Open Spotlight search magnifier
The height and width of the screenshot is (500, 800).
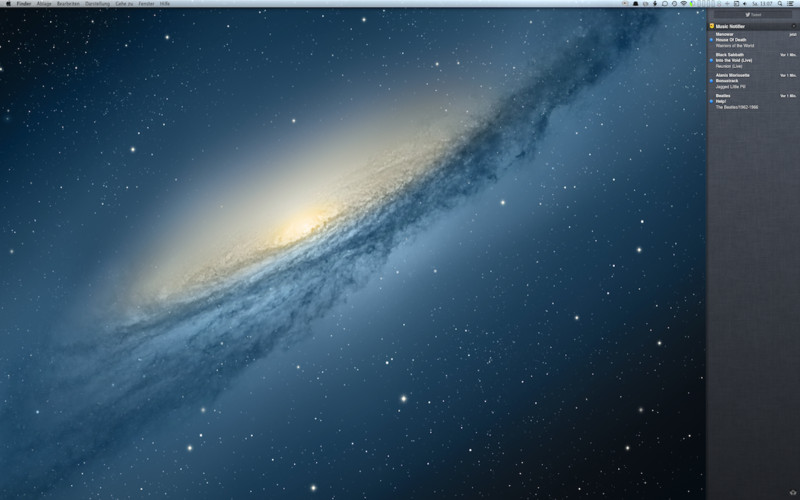point(780,4)
